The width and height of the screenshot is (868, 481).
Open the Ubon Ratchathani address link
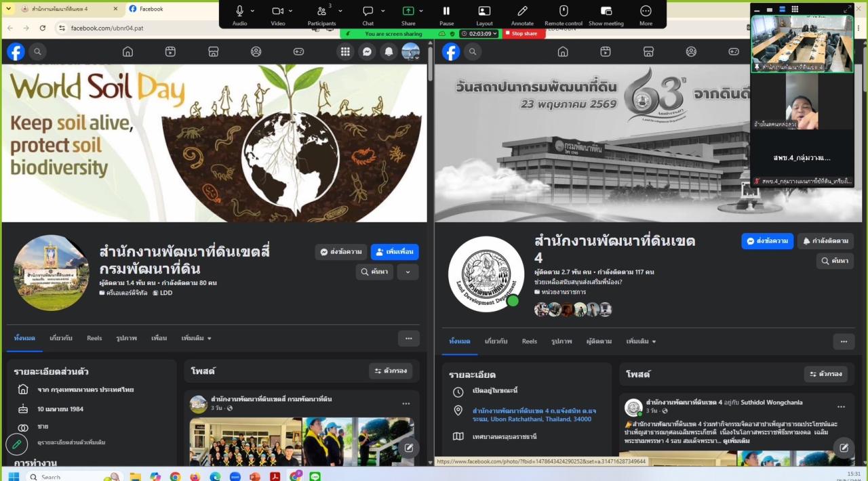pos(534,415)
